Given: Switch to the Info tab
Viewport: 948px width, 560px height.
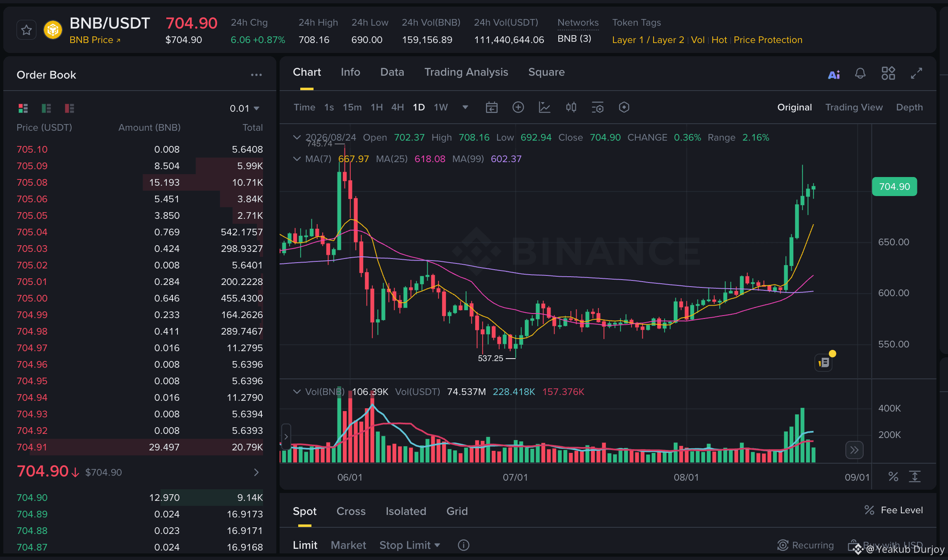Looking at the screenshot, I should pos(350,72).
